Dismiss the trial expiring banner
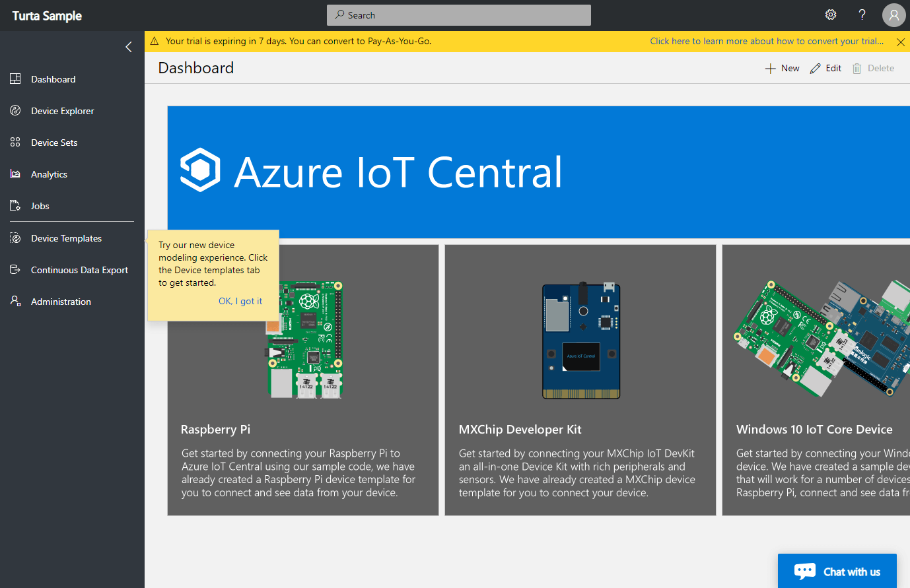910x588 pixels. coord(901,42)
